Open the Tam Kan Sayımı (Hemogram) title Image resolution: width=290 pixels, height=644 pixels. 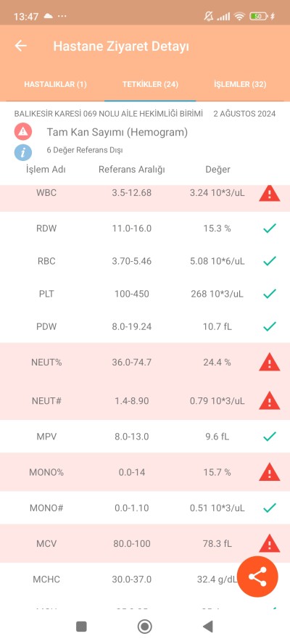[117, 132]
